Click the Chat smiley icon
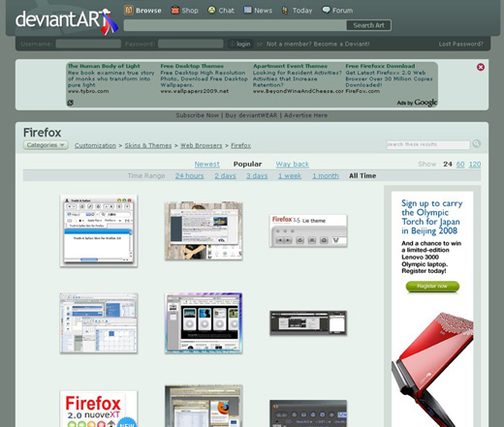Viewport: 504px width, 427px height. [211, 10]
